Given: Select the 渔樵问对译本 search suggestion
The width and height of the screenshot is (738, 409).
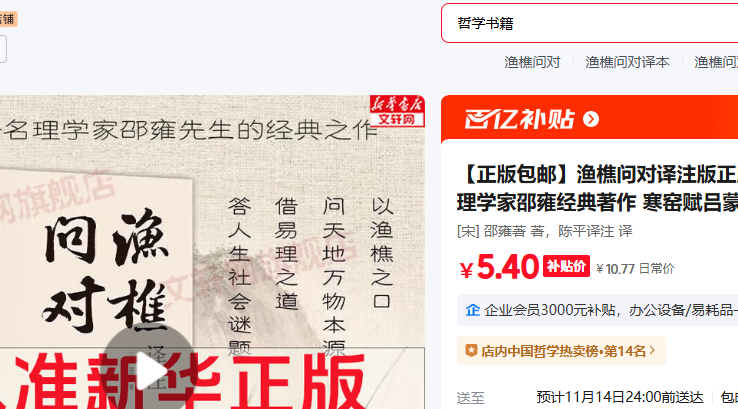Looking at the screenshot, I should click(x=627, y=62).
